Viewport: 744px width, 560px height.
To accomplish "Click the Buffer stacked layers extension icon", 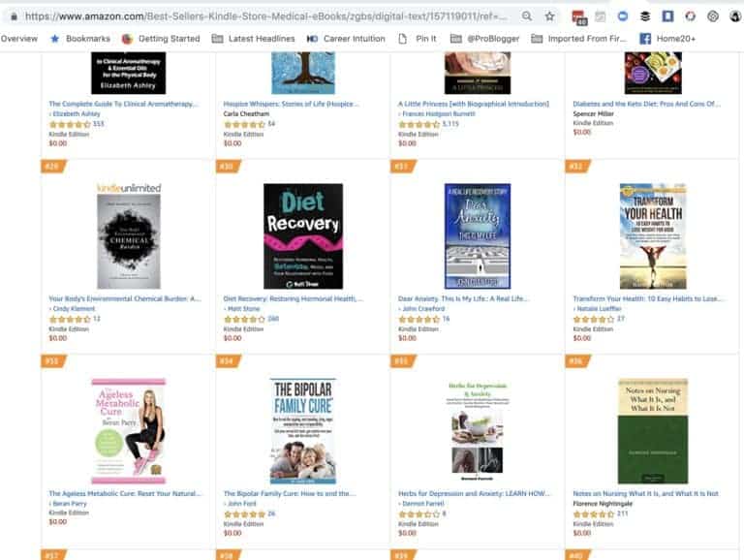I will point(645,16).
